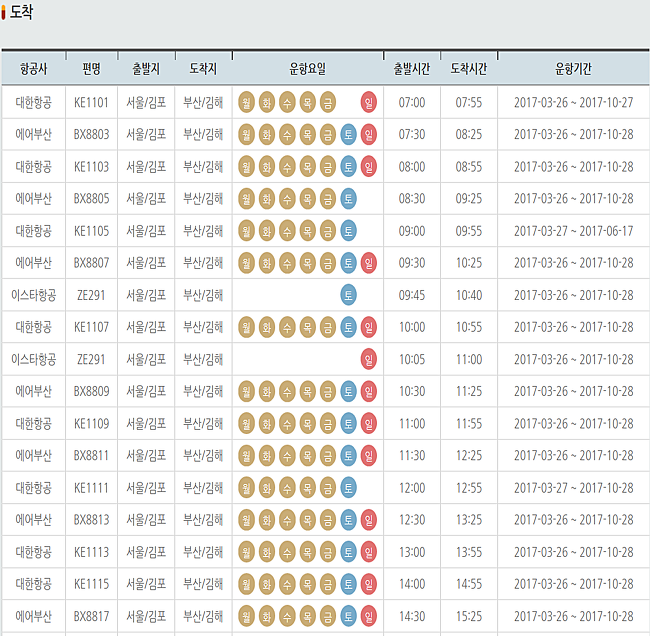650x636 pixels.
Task: Click the 10:05 departure time
Action: click(x=412, y=359)
